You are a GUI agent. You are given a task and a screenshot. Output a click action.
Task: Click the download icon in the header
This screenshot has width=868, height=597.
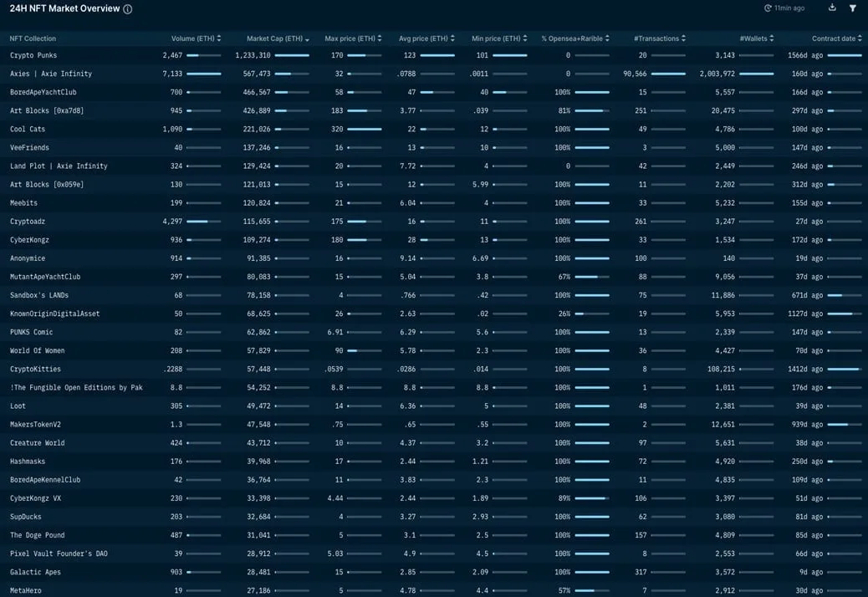pos(832,8)
